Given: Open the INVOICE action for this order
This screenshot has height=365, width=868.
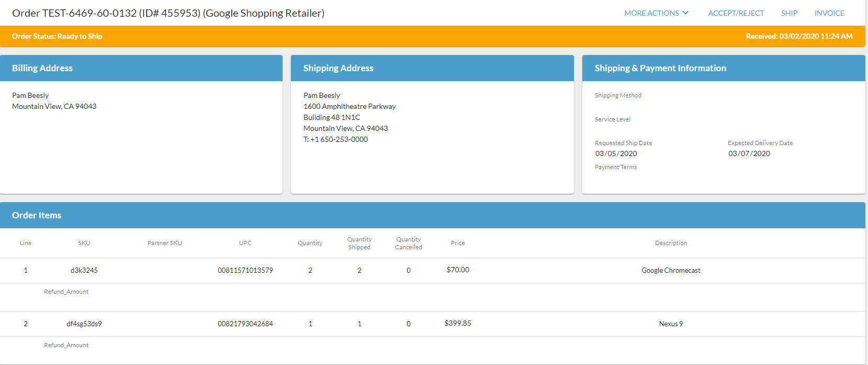Looking at the screenshot, I should (829, 13).
